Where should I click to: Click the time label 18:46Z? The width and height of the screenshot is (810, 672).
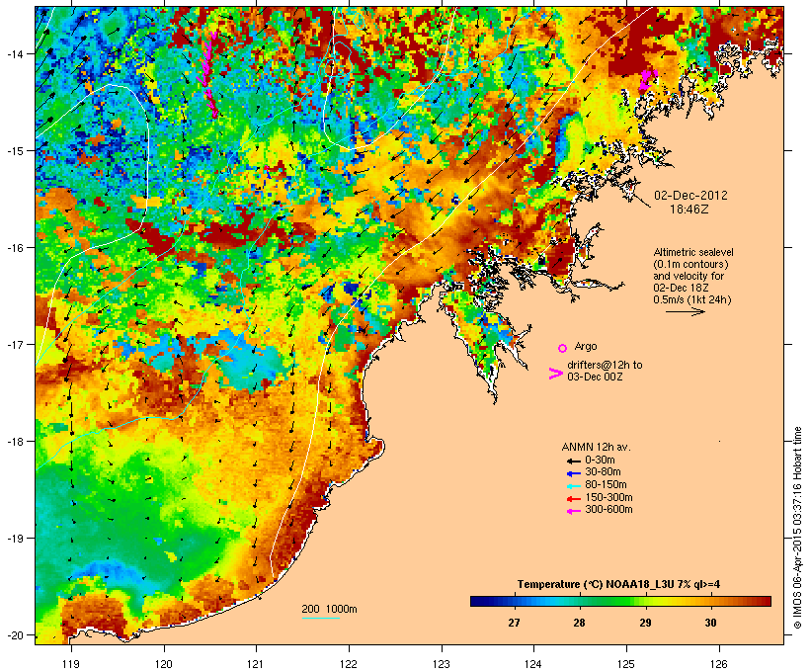coord(689,210)
